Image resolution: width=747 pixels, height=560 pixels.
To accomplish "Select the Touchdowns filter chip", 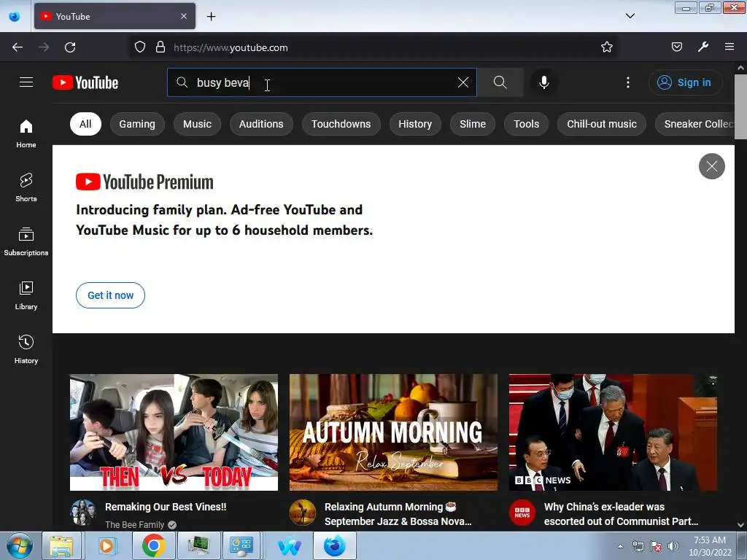I will pos(341,124).
